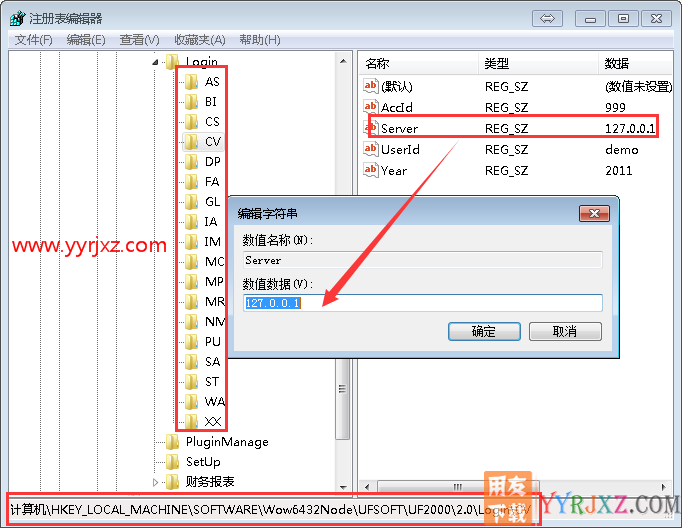Click the 数据 column header

(x=635, y=63)
